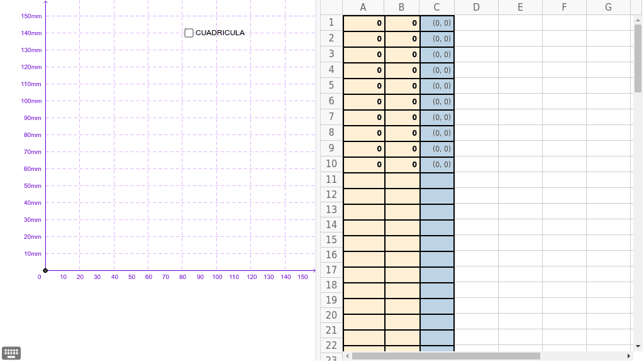Select spreadsheet column B header
This screenshot has width=644, height=362.
(402, 8)
